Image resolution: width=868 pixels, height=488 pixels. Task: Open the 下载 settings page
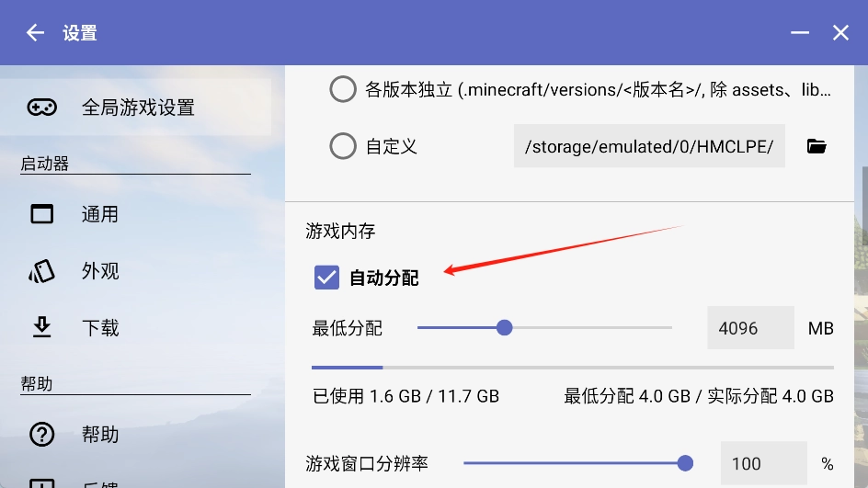(100, 328)
